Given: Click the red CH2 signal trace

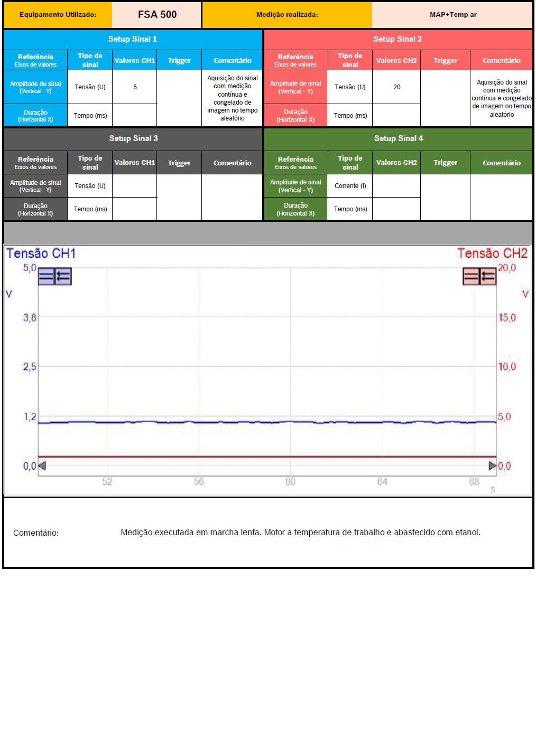Looking at the screenshot, I should pyautogui.click(x=264, y=456).
